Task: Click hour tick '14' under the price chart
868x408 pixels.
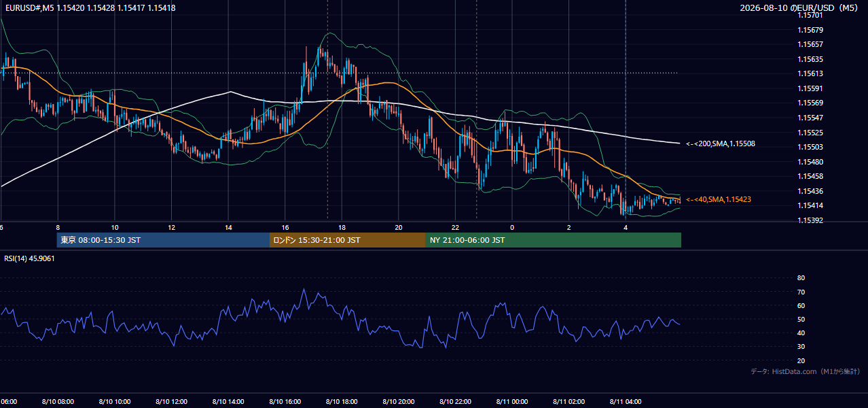Action: [228, 227]
